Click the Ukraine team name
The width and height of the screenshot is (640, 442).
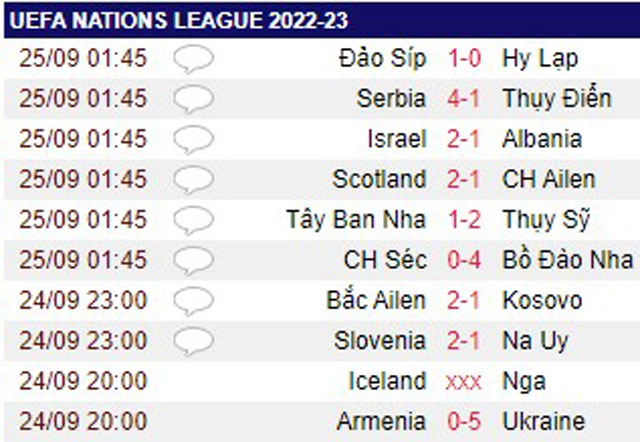point(543,421)
